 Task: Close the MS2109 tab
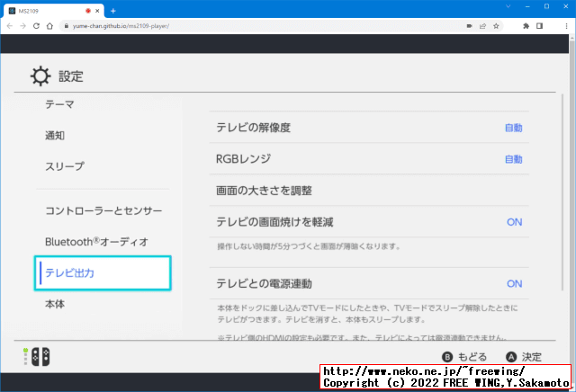(97, 11)
